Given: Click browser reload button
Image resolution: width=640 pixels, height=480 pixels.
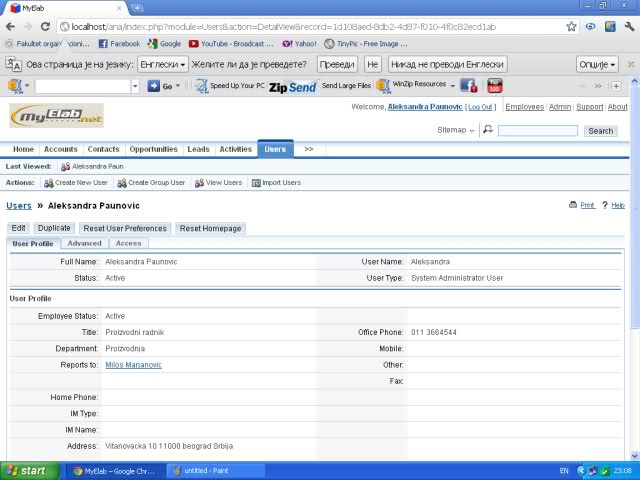Looking at the screenshot, I should coord(44,27).
